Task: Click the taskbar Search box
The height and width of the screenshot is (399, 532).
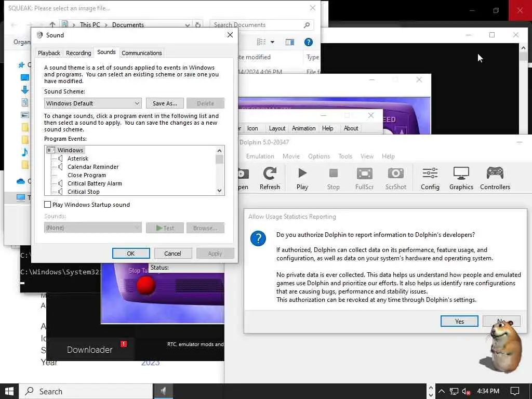Action: point(86,391)
